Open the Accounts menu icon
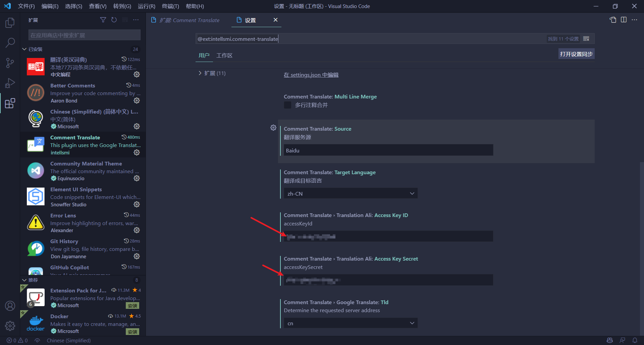 point(10,306)
